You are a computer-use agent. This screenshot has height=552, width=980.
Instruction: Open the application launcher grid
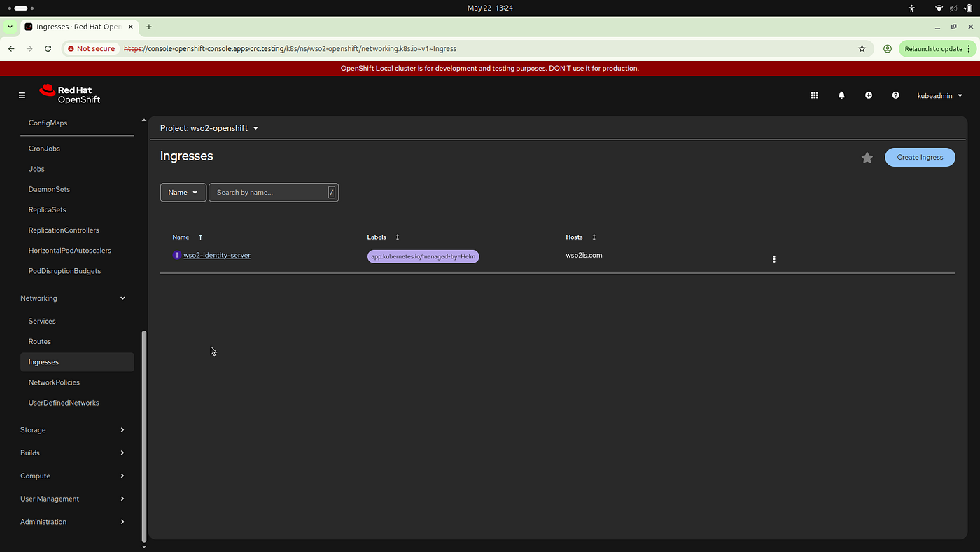814,95
